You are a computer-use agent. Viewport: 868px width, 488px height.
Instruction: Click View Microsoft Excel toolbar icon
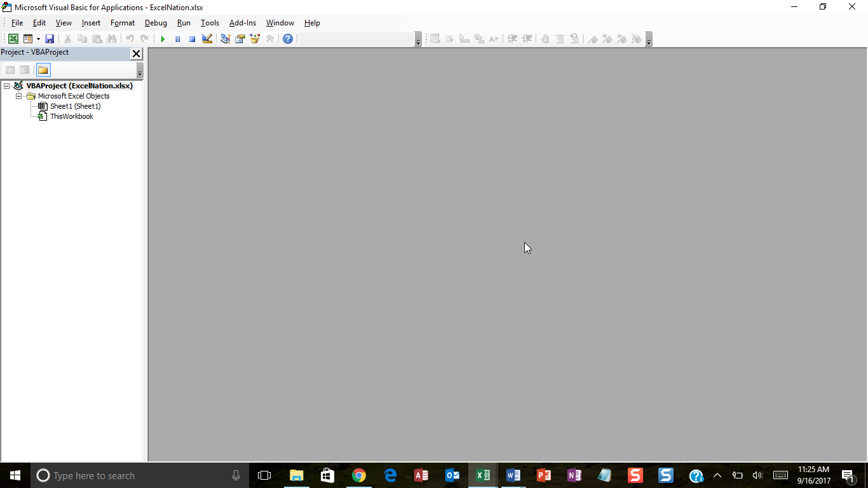pyautogui.click(x=13, y=39)
